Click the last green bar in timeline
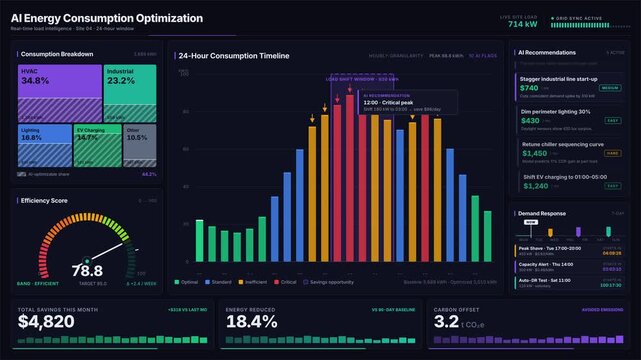Image resolution: width=641 pixels, height=360 pixels. 488,236
